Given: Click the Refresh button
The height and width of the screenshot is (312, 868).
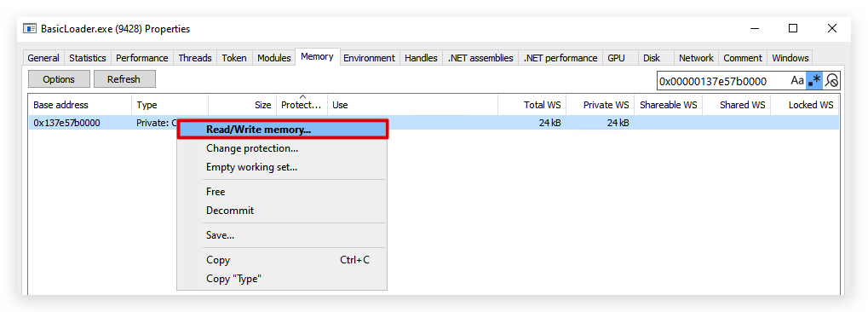Looking at the screenshot, I should tap(124, 79).
